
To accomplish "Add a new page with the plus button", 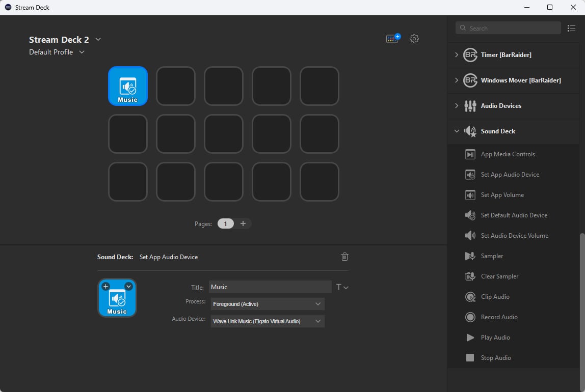I will point(243,223).
